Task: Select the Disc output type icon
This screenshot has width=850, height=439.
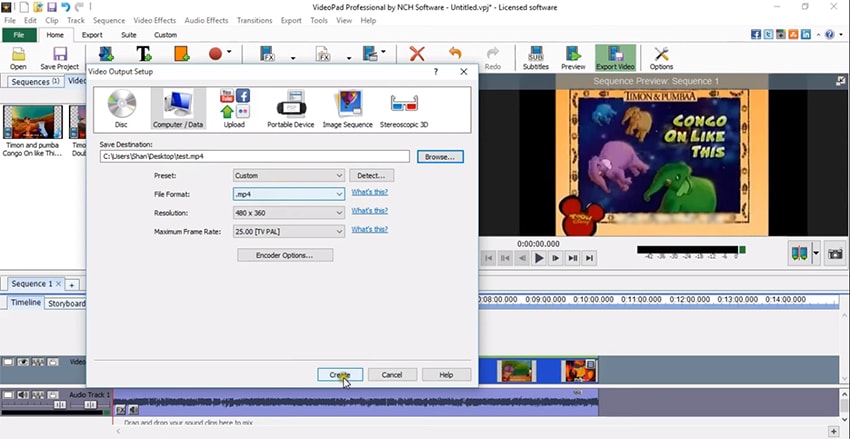Action: (x=121, y=109)
